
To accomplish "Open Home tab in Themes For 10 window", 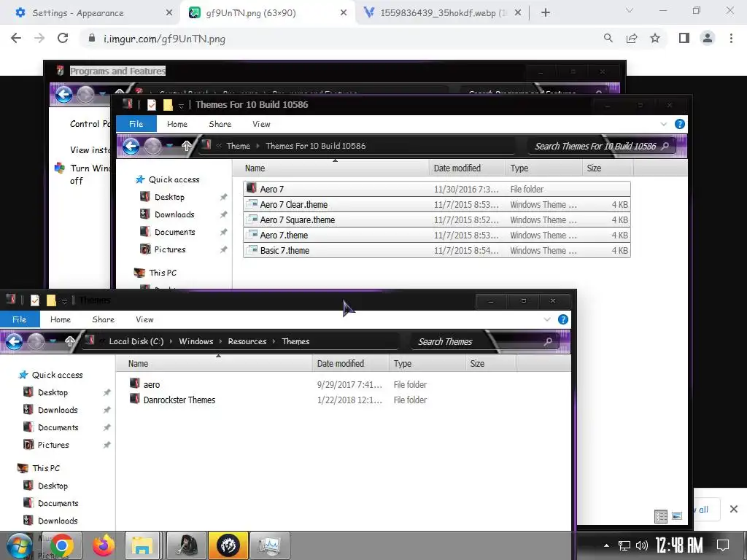I will pyautogui.click(x=177, y=124).
